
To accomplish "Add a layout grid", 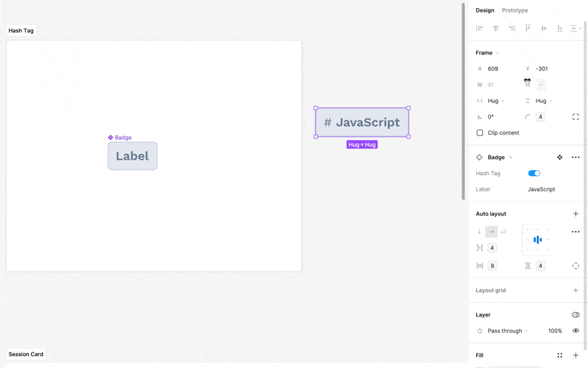I will (x=576, y=290).
